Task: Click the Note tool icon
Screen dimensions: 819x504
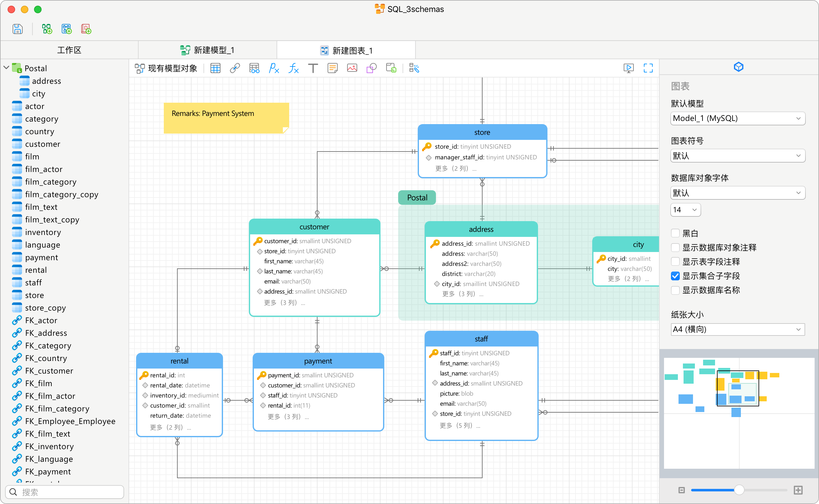Action: click(332, 68)
